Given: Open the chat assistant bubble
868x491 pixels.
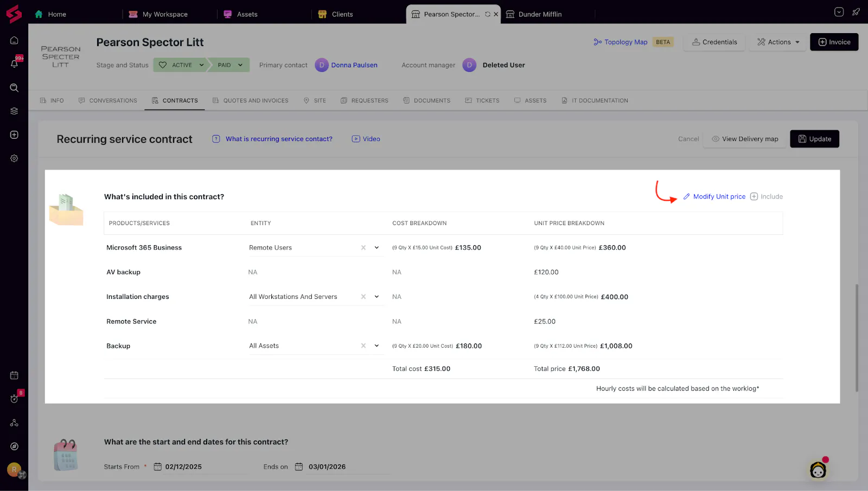Looking at the screenshot, I should click(x=818, y=470).
